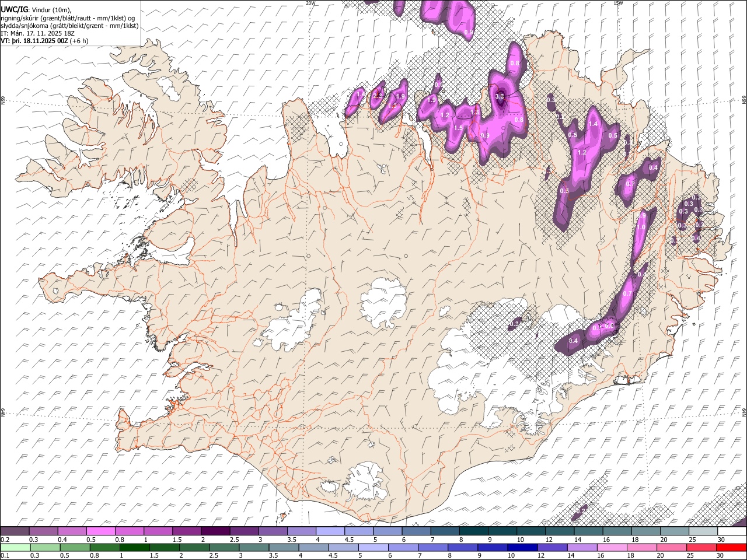Click the '2.5' label on top legend row
This screenshot has height=560, width=747.
coord(234,540)
